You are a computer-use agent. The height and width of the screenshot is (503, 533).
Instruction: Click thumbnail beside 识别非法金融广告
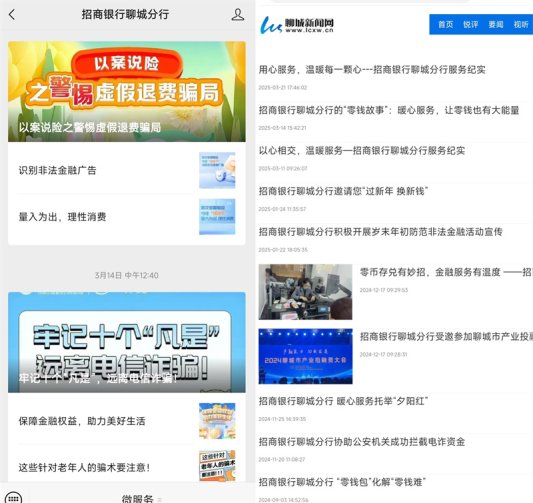click(217, 170)
